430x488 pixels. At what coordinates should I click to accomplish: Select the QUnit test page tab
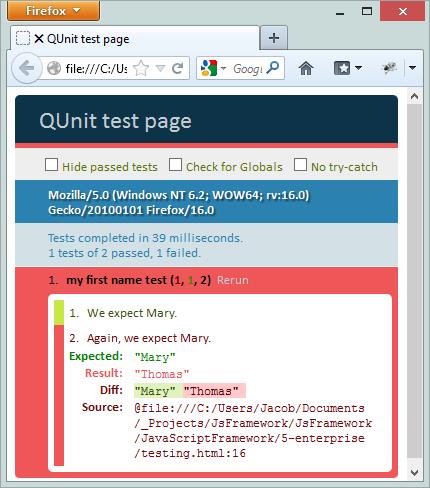(x=135, y=38)
